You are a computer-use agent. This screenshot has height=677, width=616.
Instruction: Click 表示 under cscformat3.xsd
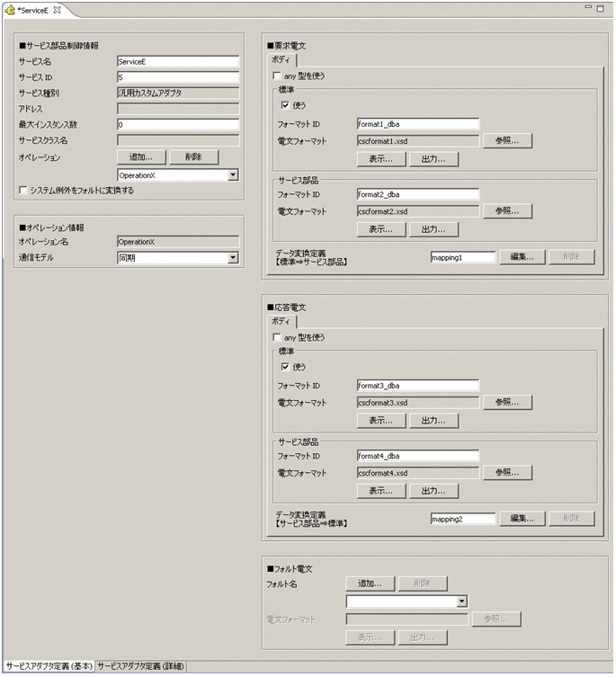click(381, 421)
